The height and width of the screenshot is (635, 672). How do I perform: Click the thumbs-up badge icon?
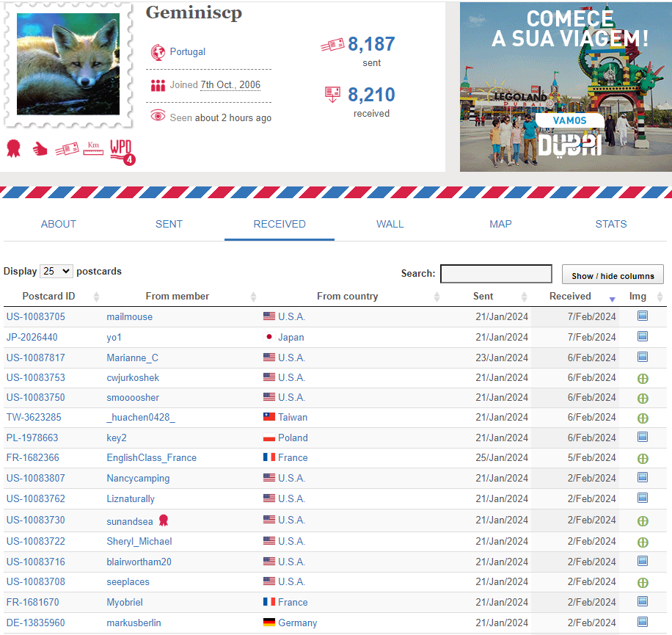40,149
